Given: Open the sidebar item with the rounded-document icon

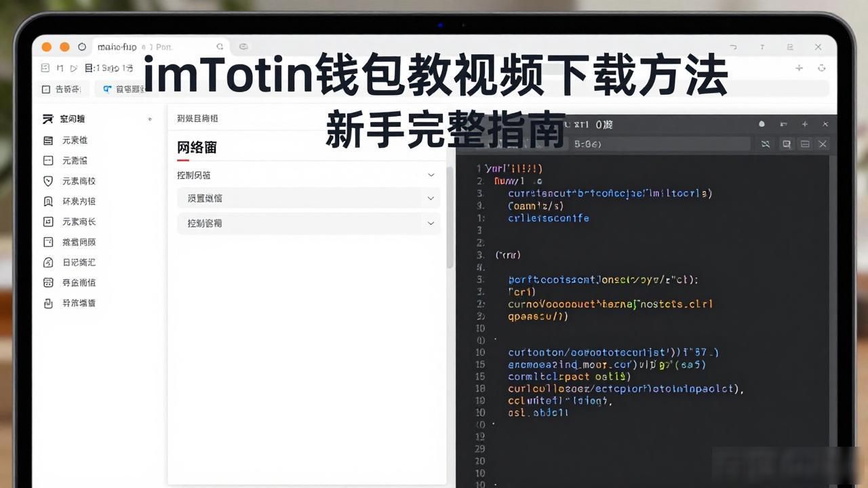Looking at the screenshot, I should [x=69, y=262].
